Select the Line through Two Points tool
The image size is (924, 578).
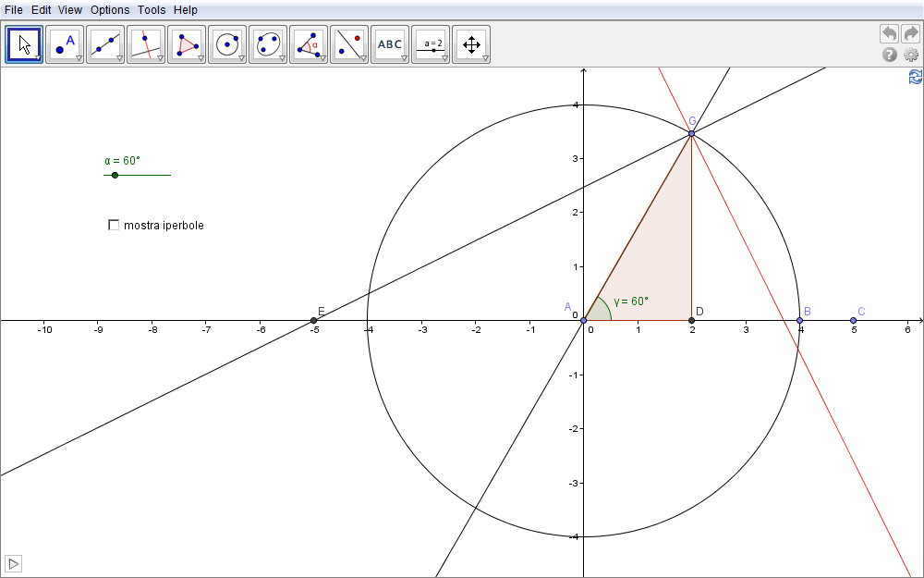[x=105, y=43]
